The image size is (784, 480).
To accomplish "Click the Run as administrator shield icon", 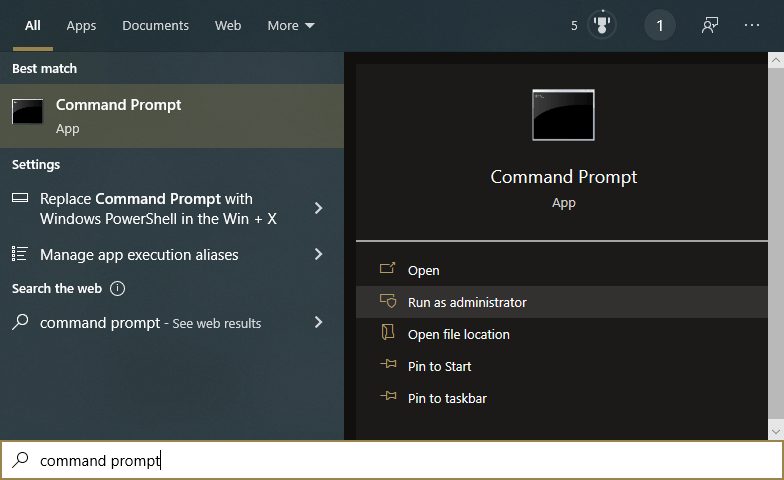I will (388, 300).
